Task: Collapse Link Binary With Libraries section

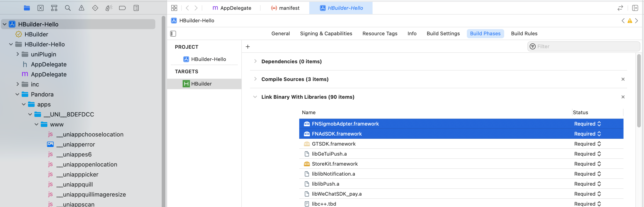Action: [x=255, y=97]
